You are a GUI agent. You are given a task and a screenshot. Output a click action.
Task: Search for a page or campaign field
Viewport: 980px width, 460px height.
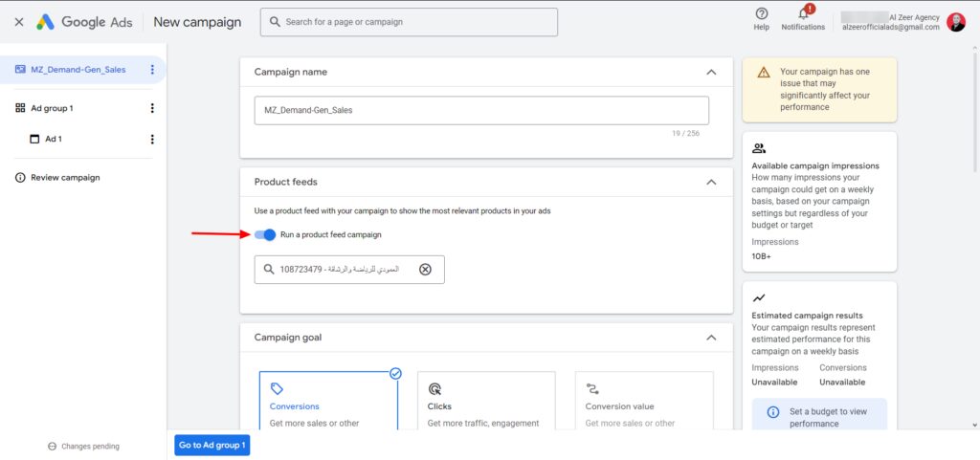(409, 22)
